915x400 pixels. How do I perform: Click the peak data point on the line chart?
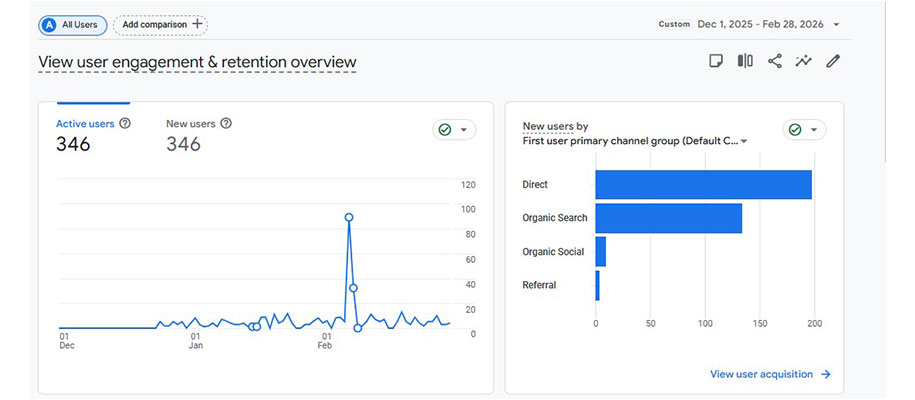click(349, 217)
